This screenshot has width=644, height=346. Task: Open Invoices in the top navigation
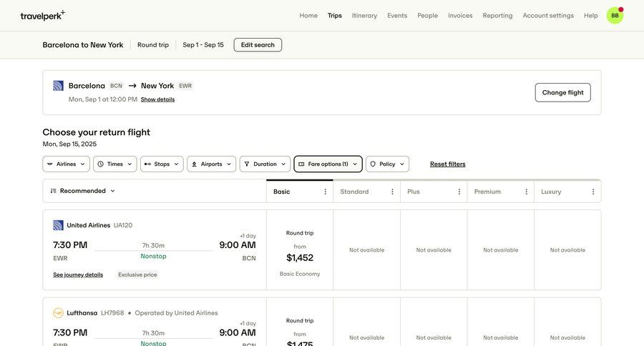(460, 16)
